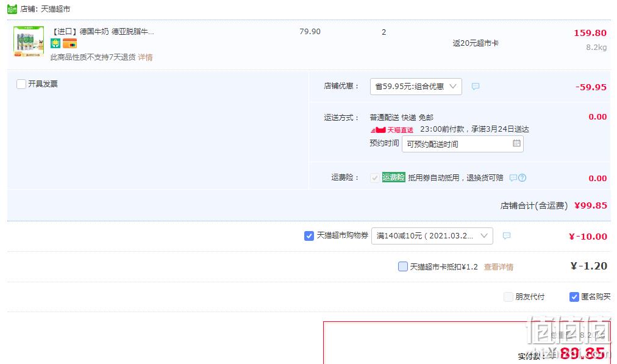
Task: Uncheck the 匿名购买 checkbox
Action: pyautogui.click(x=574, y=297)
